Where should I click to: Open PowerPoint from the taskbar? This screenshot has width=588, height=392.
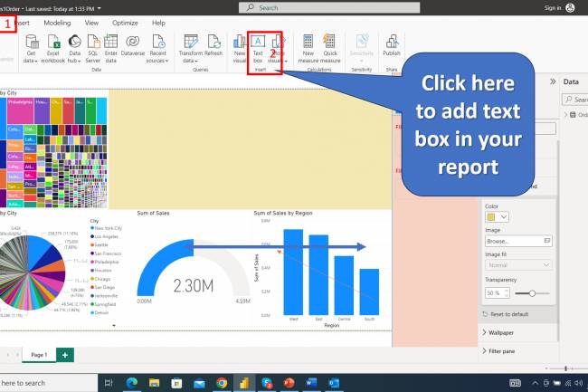click(289, 383)
